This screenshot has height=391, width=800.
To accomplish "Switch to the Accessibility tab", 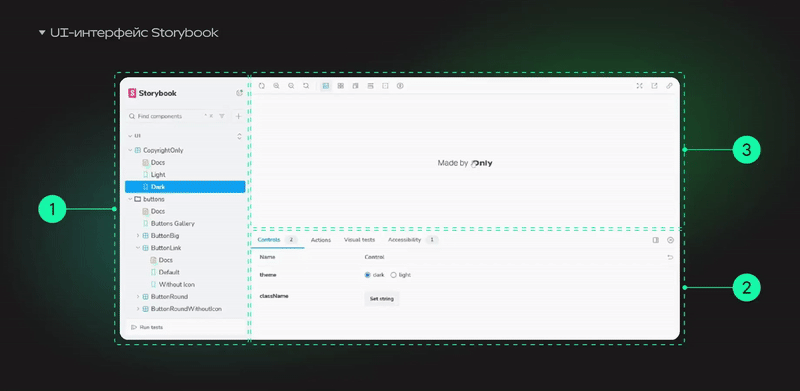I will click(x=412, y=240).
